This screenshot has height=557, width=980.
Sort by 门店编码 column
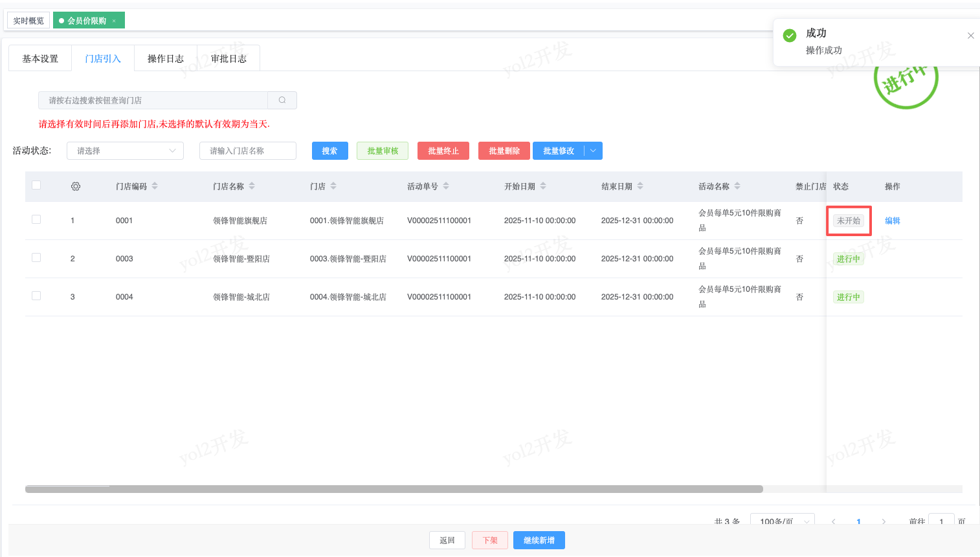[155, 186]
